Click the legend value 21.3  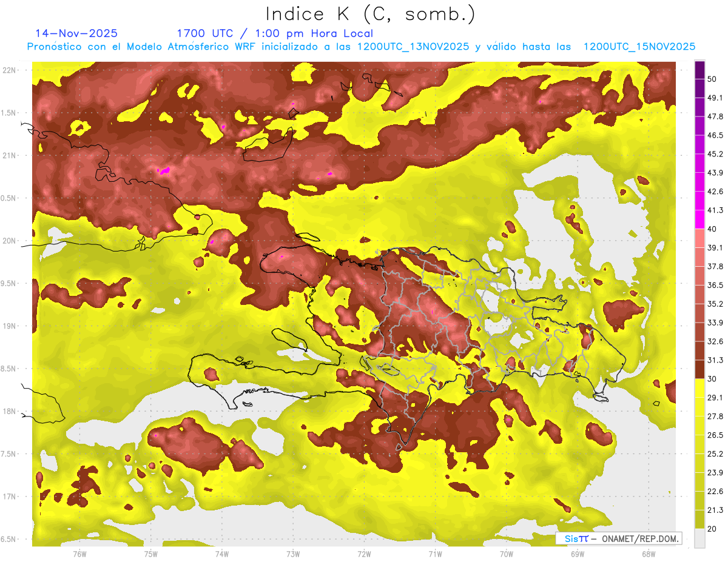click(x=715, y=510)
